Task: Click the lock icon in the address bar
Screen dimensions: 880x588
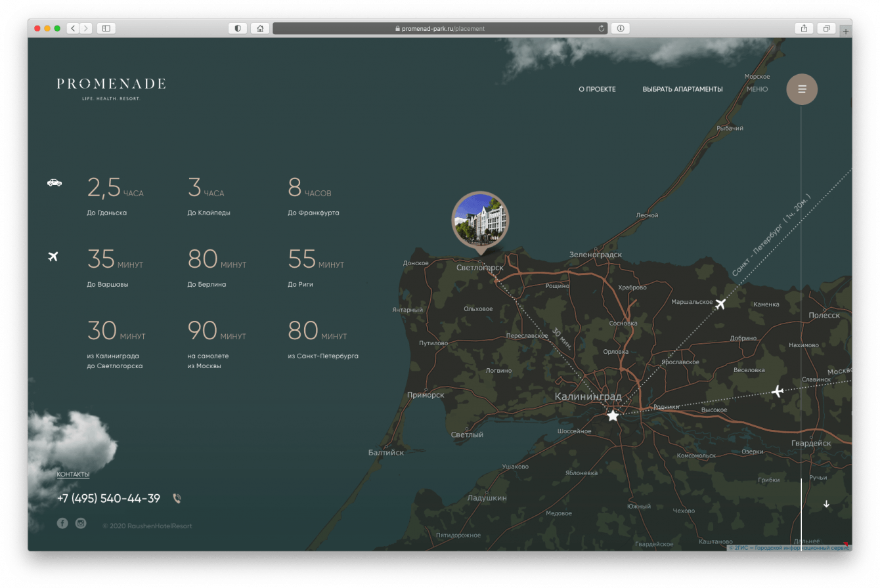Action: click(x=397, y=29)
